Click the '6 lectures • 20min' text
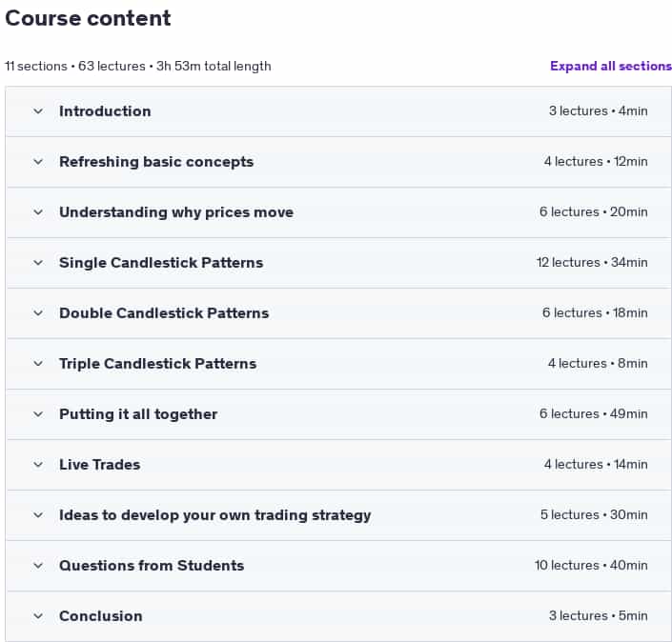This screenshot has height=642, width=672. pos(594,212)
